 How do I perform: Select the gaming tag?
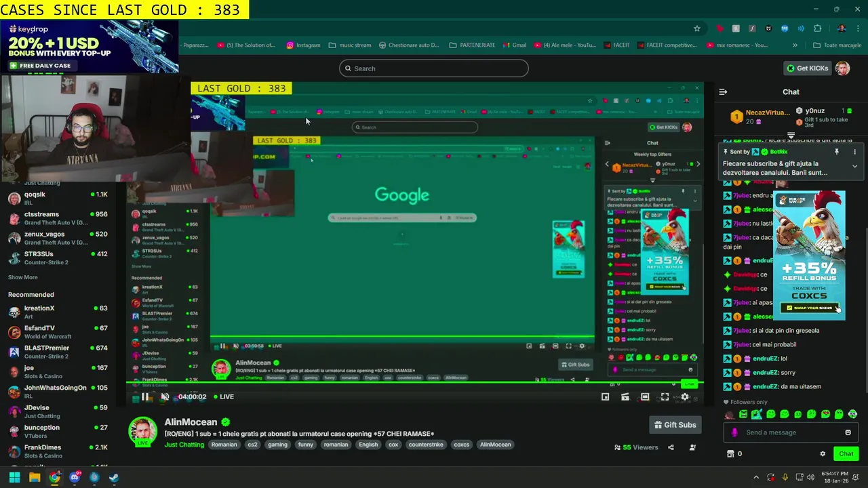click(x=277, y=445)
